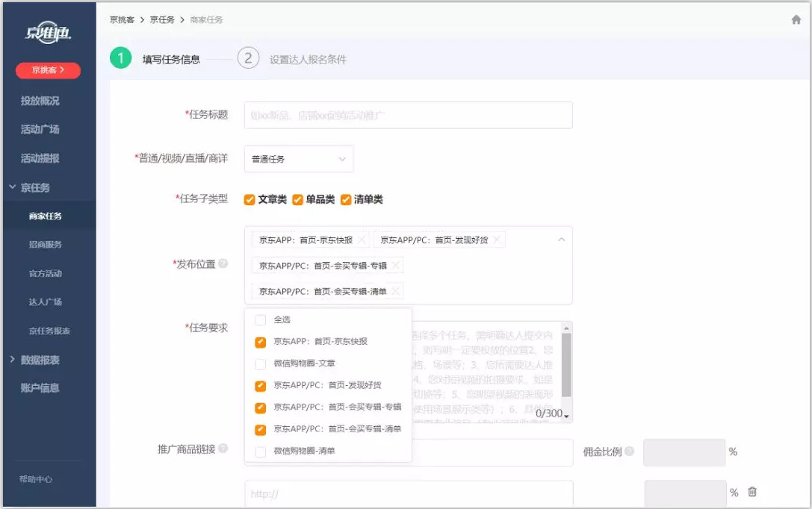The image size is (812, 509).
Task: Click the help icon next to 佣金比例
Action: click(629, 451)
